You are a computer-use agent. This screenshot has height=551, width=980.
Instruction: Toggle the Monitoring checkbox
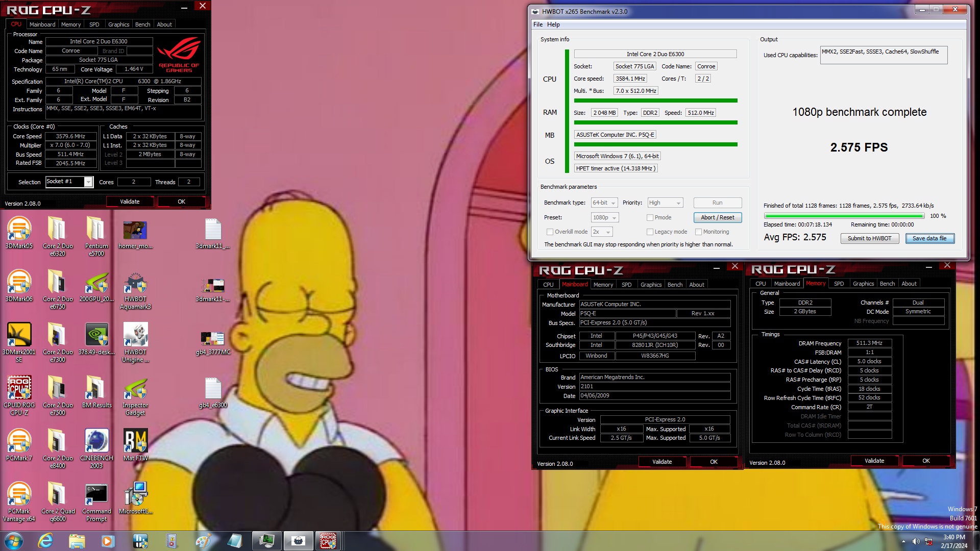pos(698,232)
